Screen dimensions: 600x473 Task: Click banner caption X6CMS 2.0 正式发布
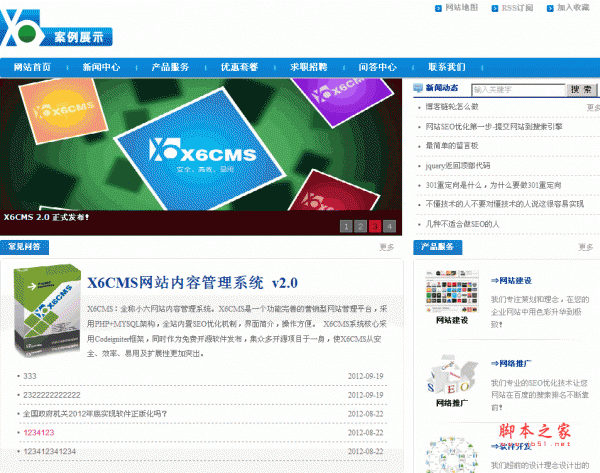(47, 217)
